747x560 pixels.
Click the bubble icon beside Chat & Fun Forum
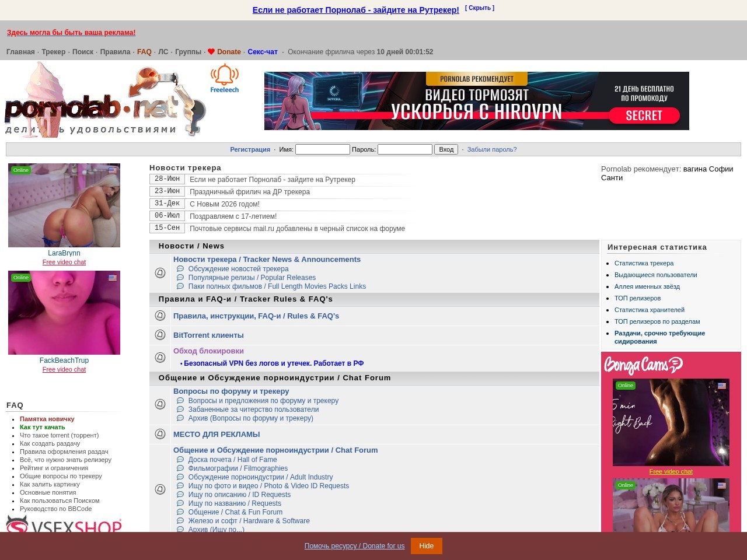180,512
